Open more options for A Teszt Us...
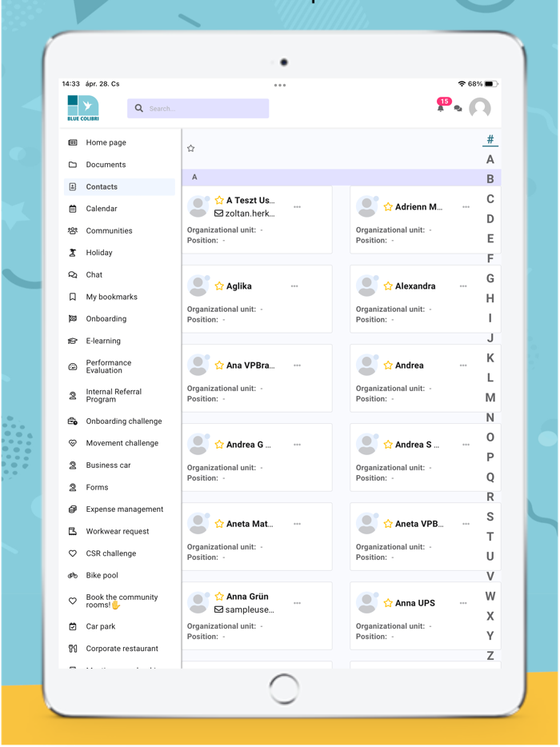 click(x=298, y=207)
